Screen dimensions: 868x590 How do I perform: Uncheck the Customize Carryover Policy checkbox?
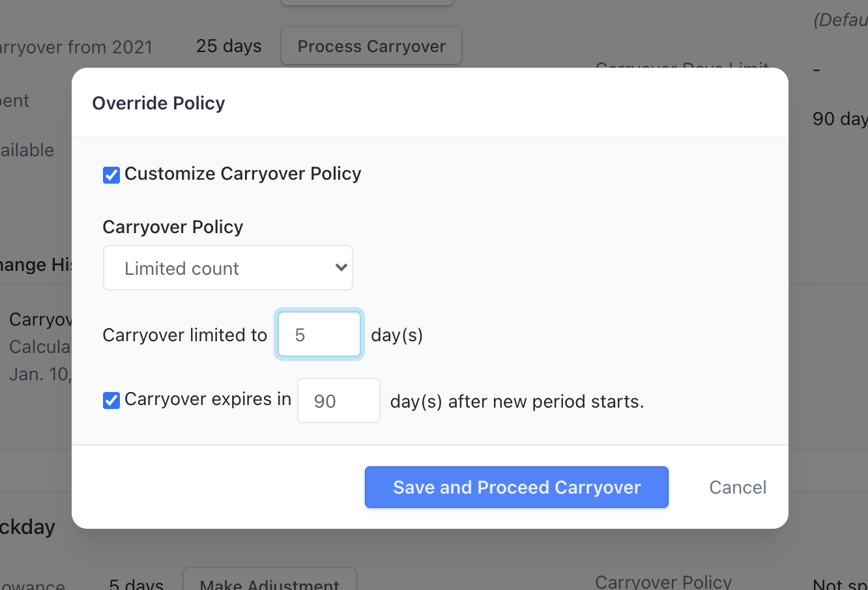pos(111,175)
